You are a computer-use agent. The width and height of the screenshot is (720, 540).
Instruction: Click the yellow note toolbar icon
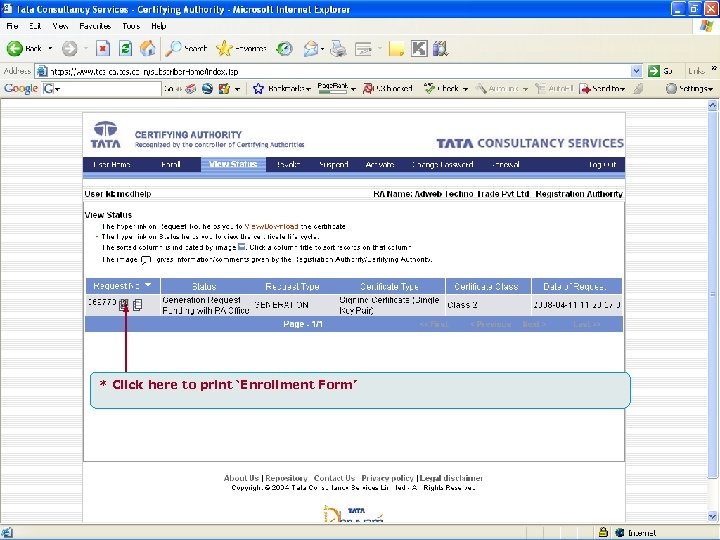tap(396, 48)
